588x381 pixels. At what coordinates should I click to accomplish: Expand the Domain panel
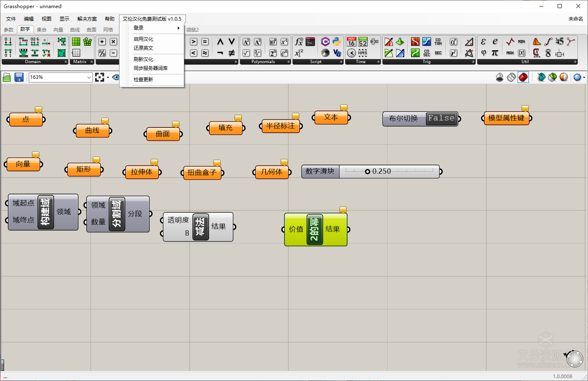click(66, 62)
